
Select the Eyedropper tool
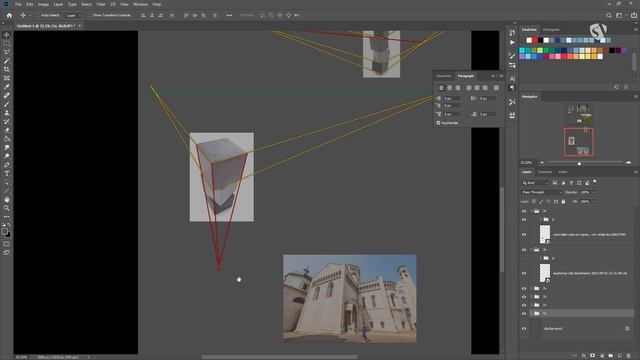(x=7, y=87)
